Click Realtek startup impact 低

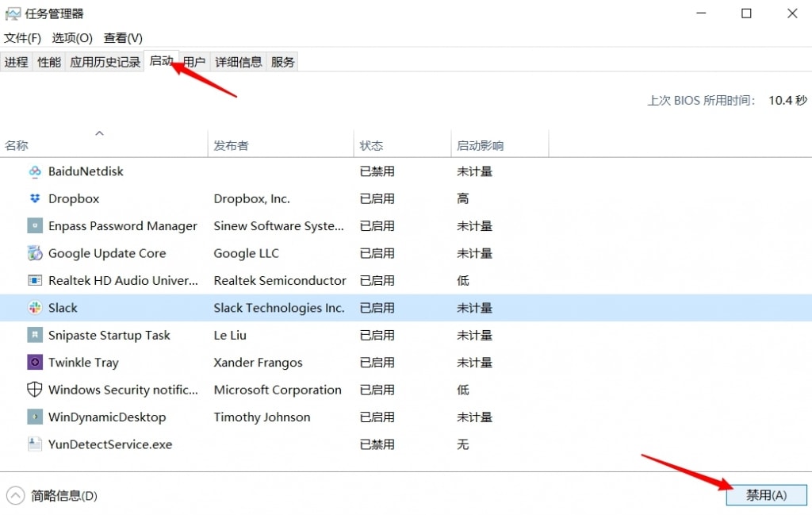tap(462, 280)
